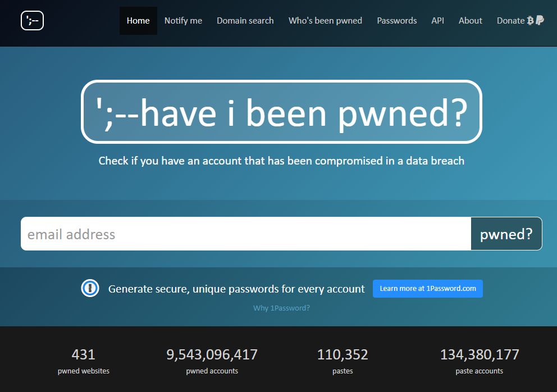Open the Why 1Password? link
Image resolution: width=557 pixels, height=392 pixels.
click(x=281, y=308)
